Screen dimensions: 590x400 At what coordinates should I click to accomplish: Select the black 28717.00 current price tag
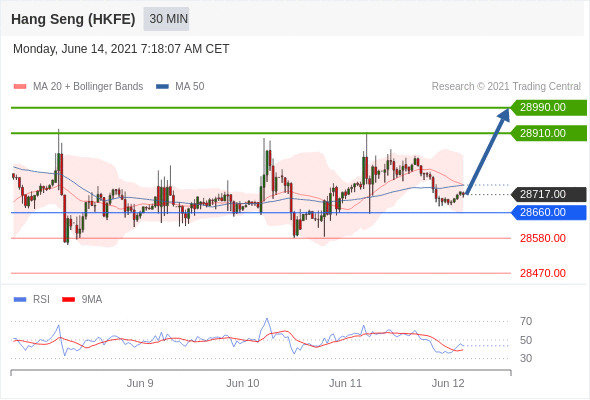[x=549, y=195]
